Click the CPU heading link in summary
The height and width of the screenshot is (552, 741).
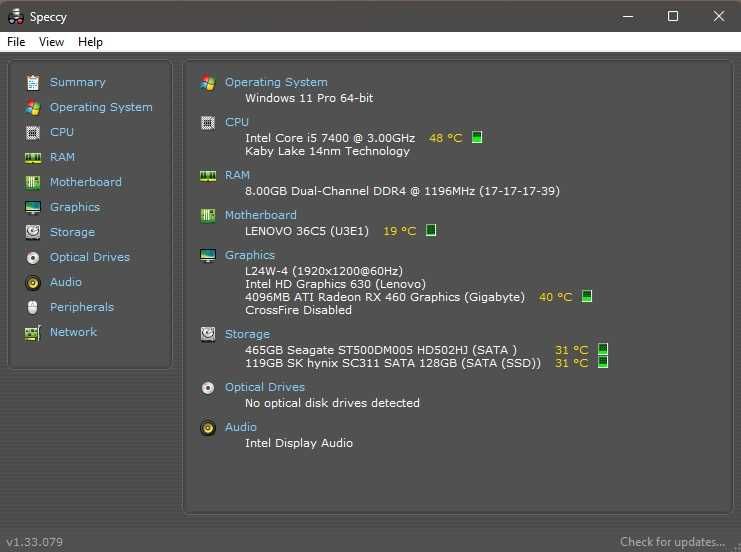tap(236, 122)
